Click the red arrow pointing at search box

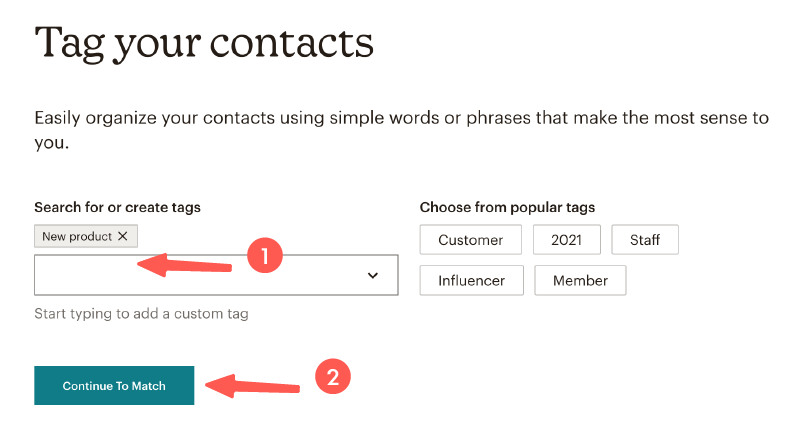(185, 264)
